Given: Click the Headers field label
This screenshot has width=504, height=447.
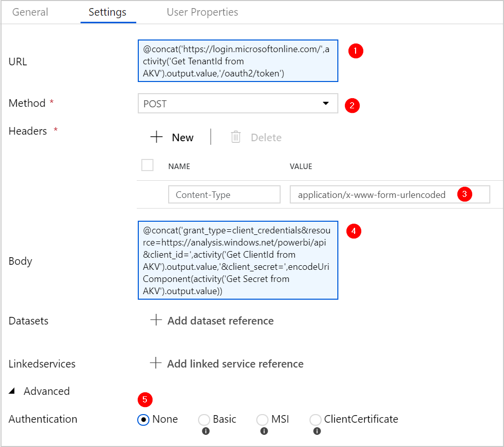Looking at the screenshot, I should pos(28,131).
